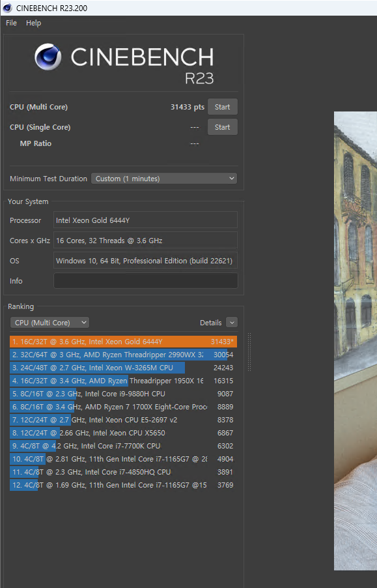Select ranking row Xeon E5-2697 v2
Screen dimensions: 377x588
pos(123,420)
